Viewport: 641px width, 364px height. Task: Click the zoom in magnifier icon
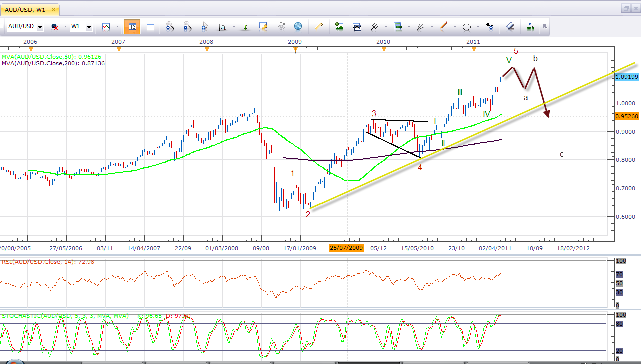coord(170,26)
